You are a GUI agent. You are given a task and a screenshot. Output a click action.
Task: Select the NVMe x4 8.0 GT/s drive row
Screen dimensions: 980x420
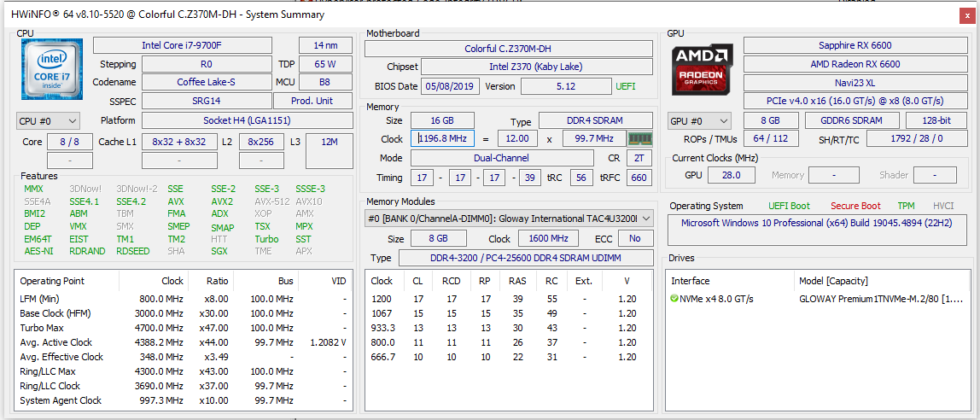(817, 299)
